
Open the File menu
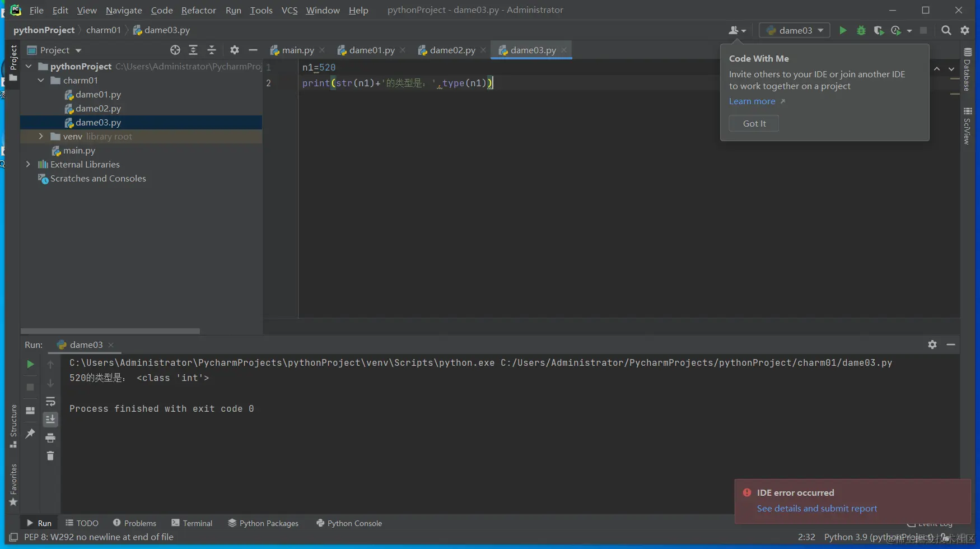click(36, 10)
